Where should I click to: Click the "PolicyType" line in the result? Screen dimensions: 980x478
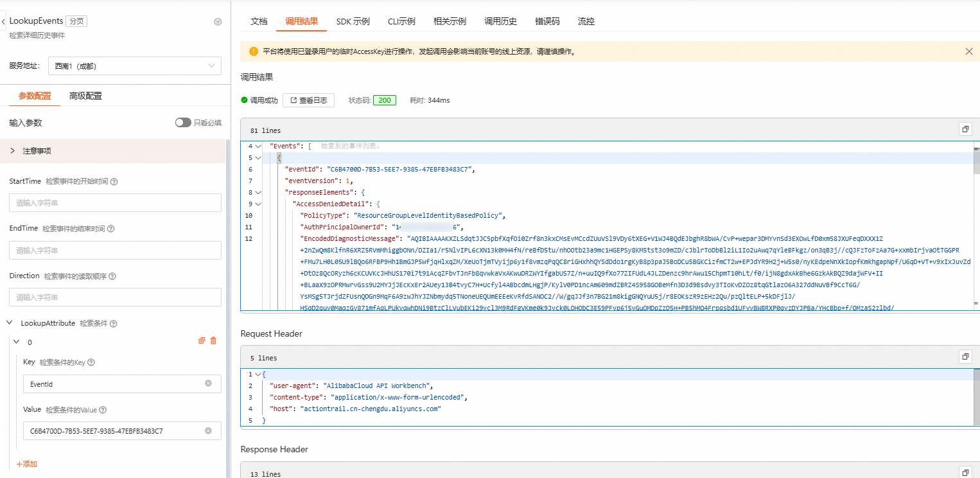(404, 216)
